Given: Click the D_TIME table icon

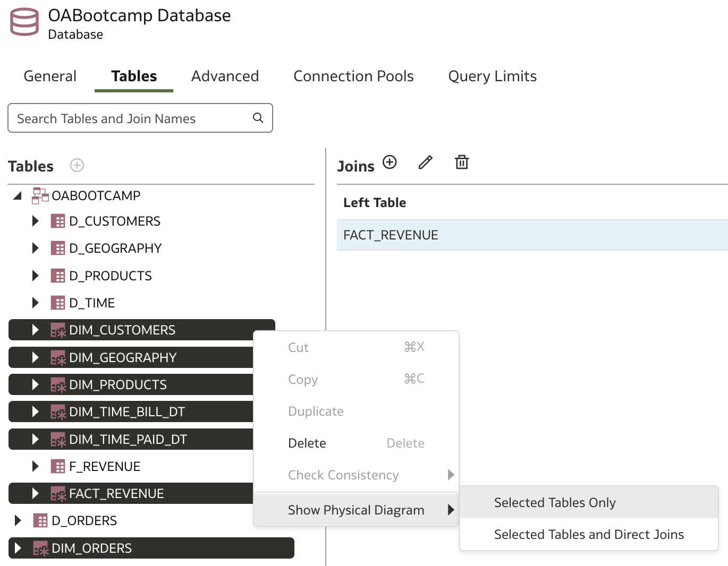Looking at the screenshot, I should [58, 303].
